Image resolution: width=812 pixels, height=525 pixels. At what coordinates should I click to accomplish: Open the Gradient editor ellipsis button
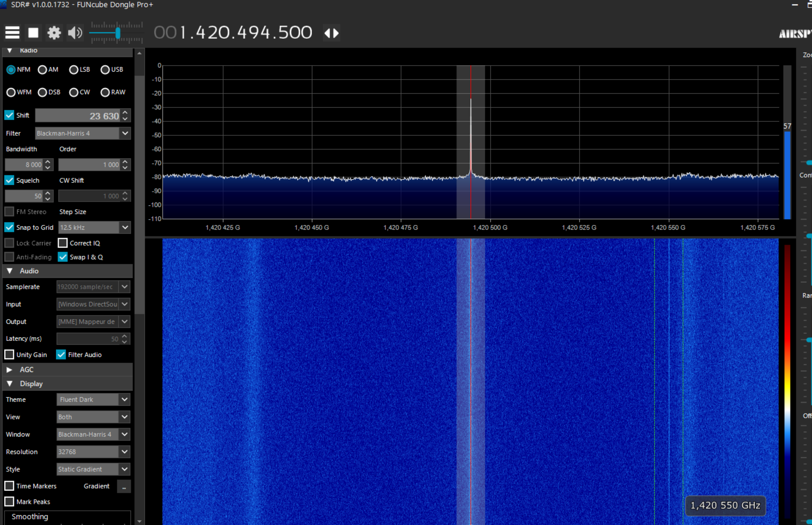[x=124, y=486]
